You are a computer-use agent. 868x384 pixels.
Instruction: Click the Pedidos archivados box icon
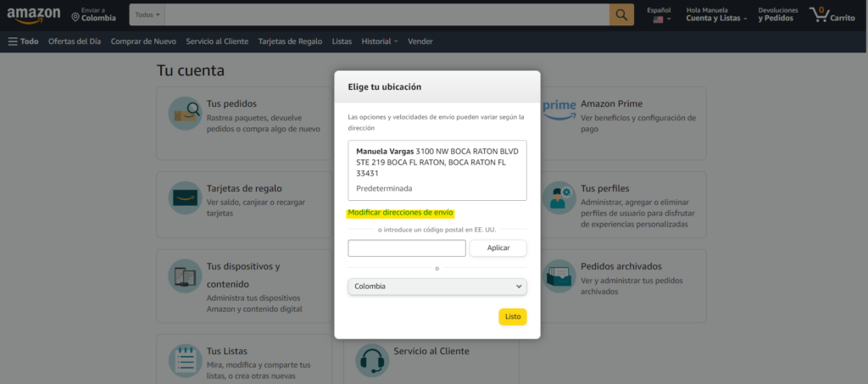(x=559, y=275)
